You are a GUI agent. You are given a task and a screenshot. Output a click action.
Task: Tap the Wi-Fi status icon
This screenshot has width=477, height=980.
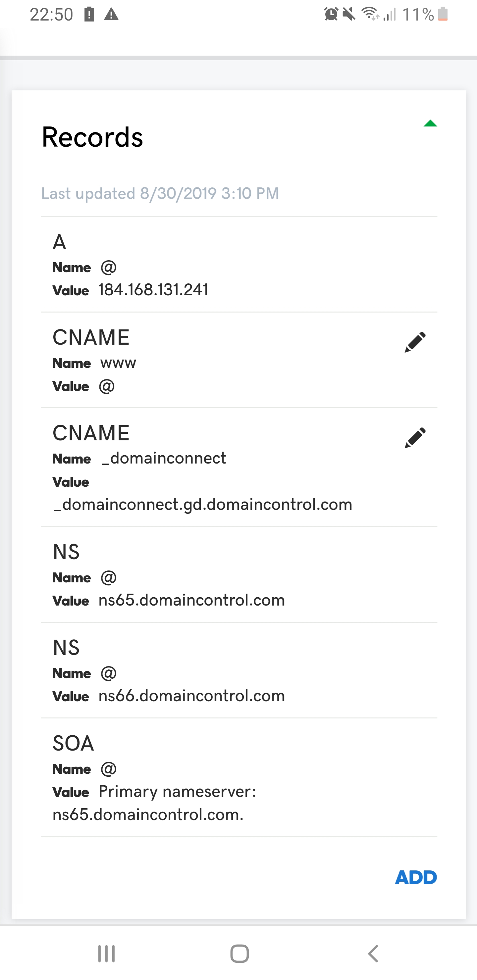coord(370,14)
